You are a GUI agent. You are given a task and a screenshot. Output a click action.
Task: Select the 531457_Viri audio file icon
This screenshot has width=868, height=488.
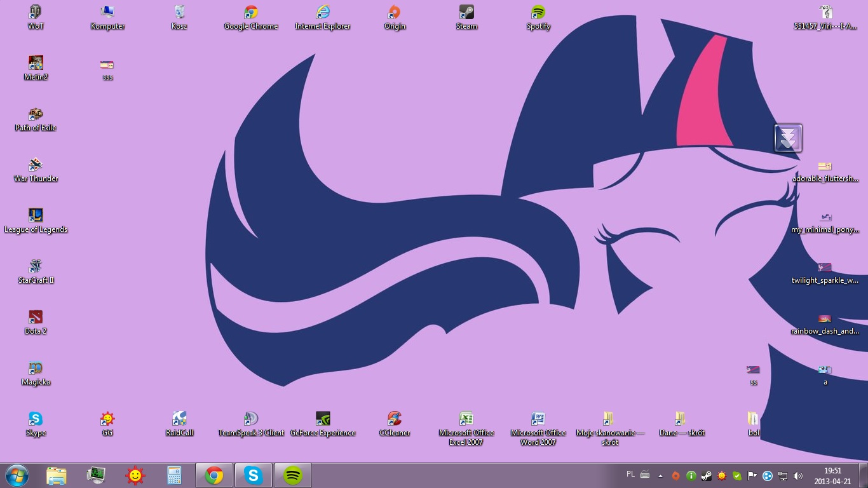click(825, 17)
